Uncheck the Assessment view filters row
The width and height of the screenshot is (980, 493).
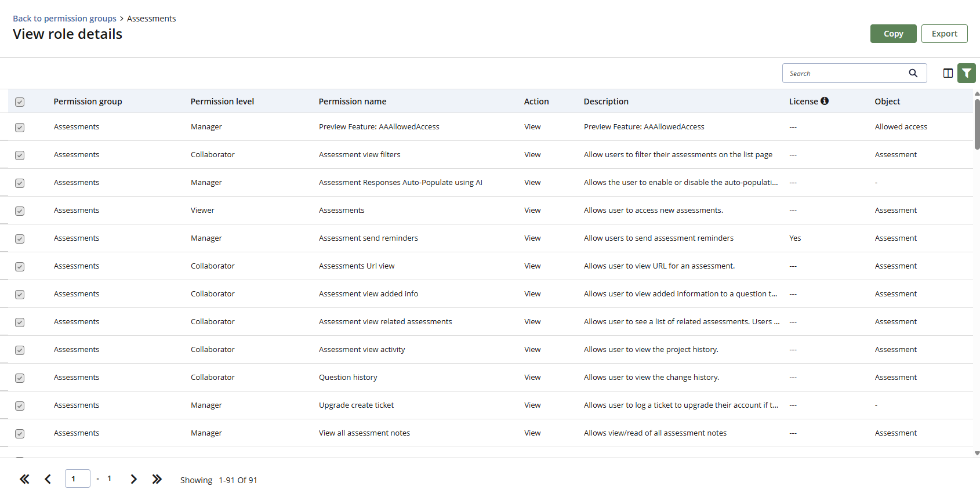[x=20, y=155]
